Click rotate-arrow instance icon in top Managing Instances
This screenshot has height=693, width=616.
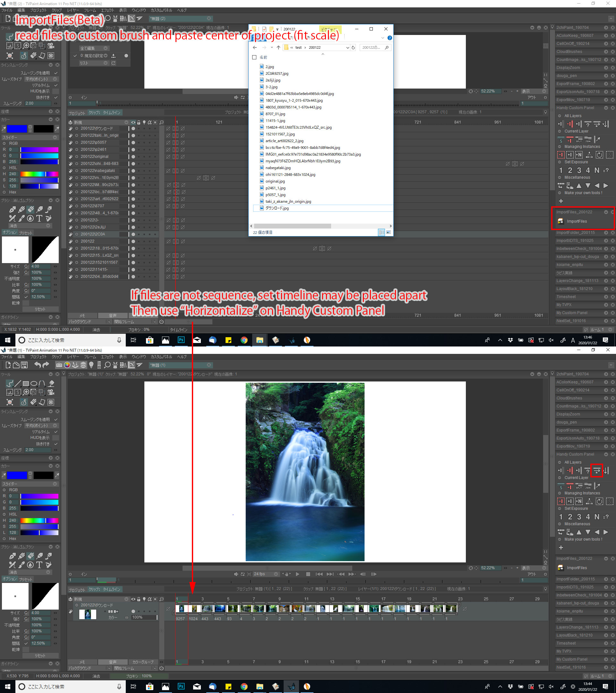click(599, 155)
